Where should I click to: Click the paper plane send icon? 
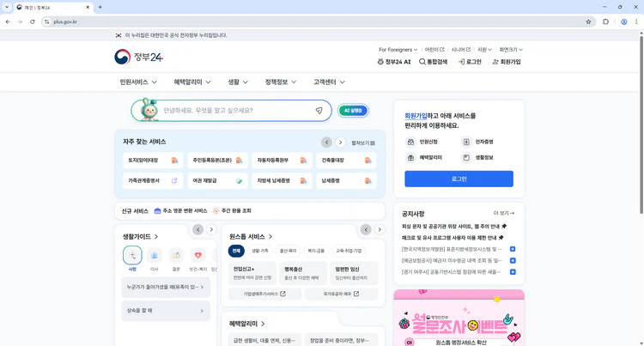tap(319, 111)
